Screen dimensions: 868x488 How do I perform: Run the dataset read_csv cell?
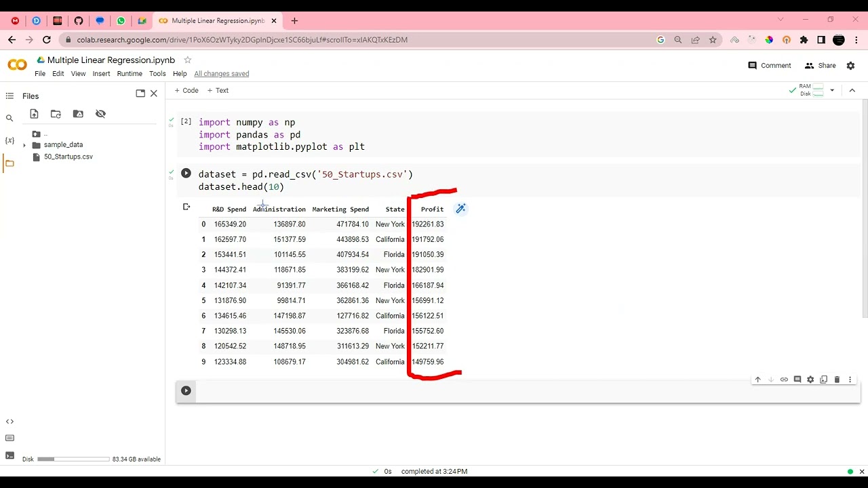tap(186, 174)
